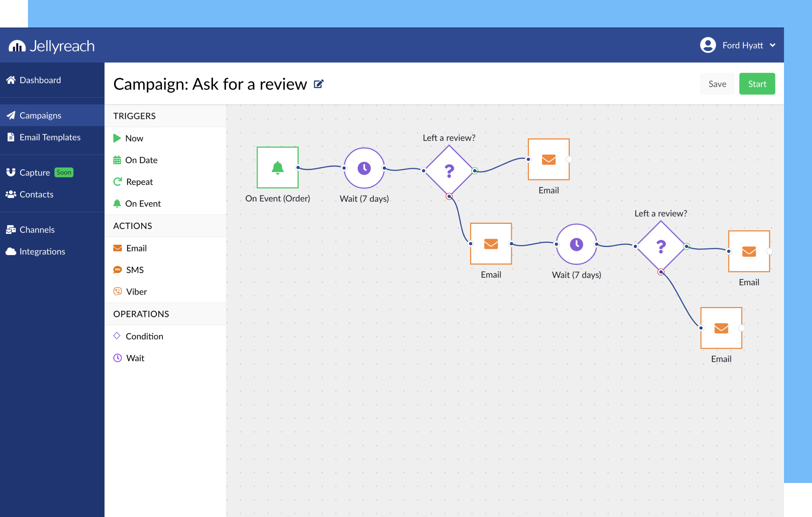Pick the Viber action
Screen dimensions: 812x517
click(165, 292)
